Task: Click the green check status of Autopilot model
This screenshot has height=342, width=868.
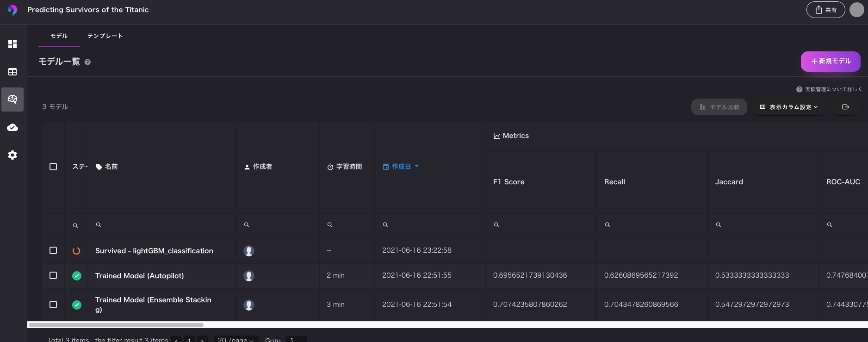Action: pyautogui.click(x=77, y=276)
